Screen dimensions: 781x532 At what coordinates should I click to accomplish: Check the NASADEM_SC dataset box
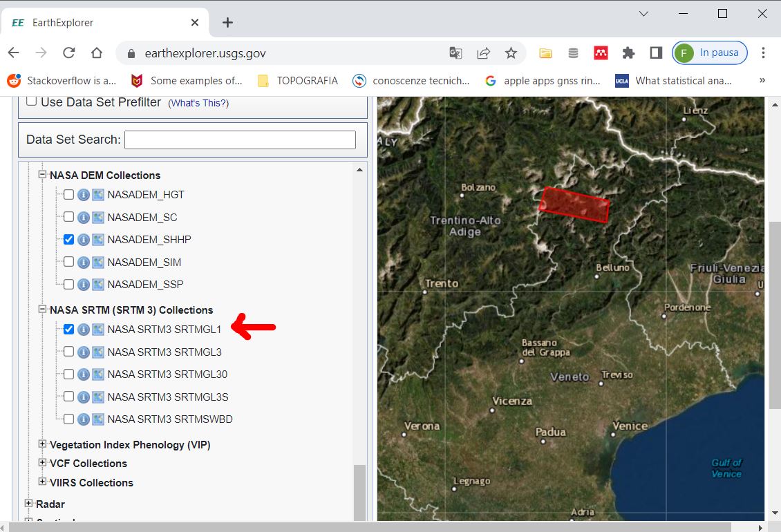[x=68, y=217]
